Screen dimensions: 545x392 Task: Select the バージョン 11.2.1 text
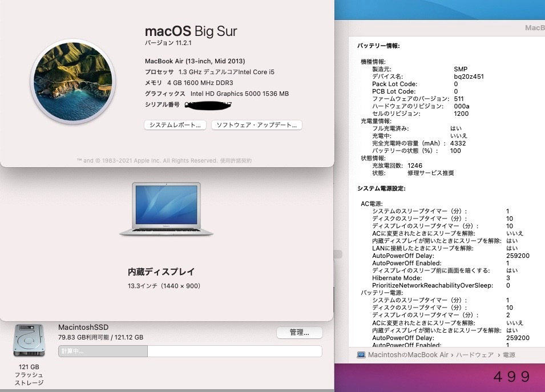tap(168, 43)
